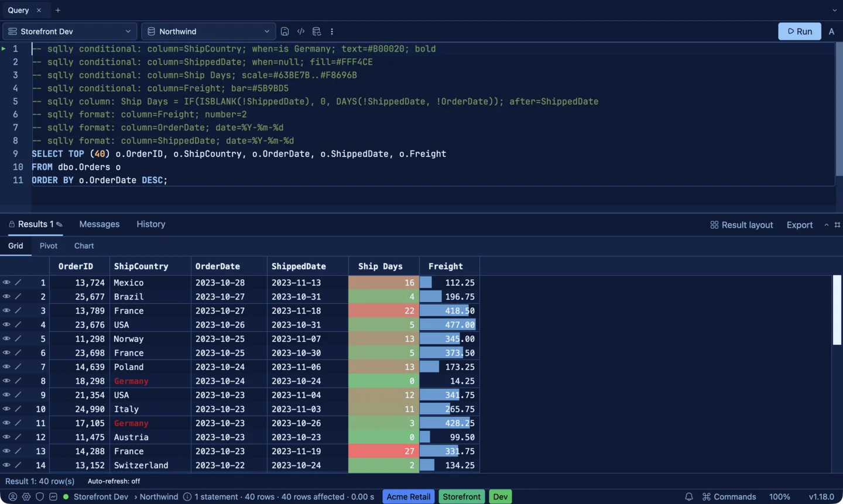This screenshot has height=504, width=843.
Task: Open the three-dot more options menu
Action: pyautogui.click(x=332, y=32)
